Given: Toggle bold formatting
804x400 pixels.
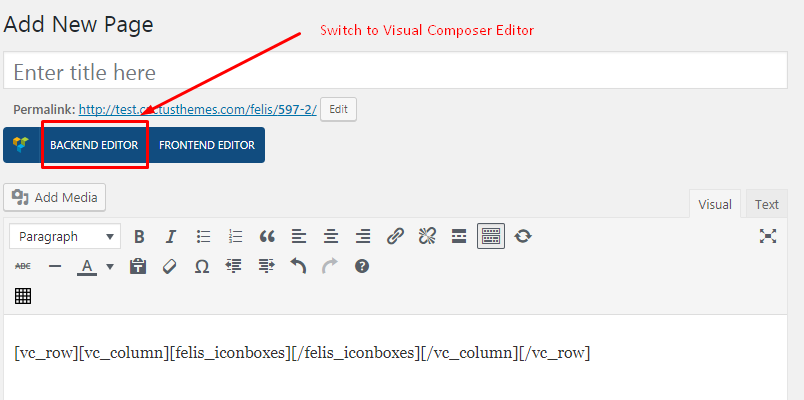Looking at the screenshot, I should pos(139,237).
